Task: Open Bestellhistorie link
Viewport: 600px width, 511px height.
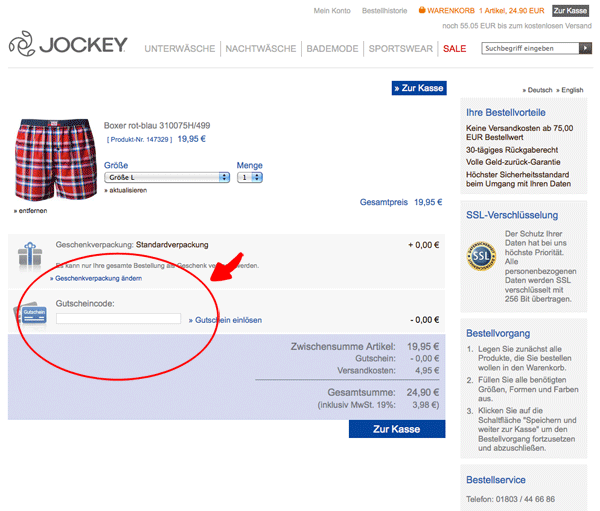Action: pyautogui.click(x=385, y=11)
